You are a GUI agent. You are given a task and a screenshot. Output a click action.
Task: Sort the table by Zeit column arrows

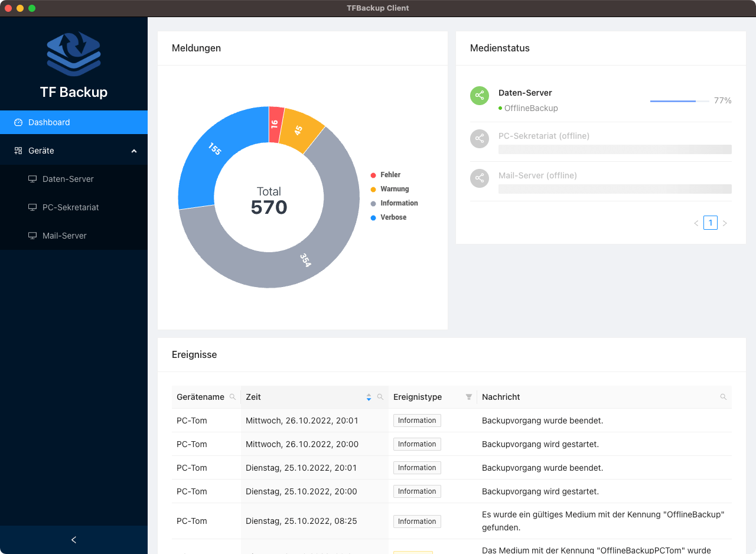[x=369, y=397]
